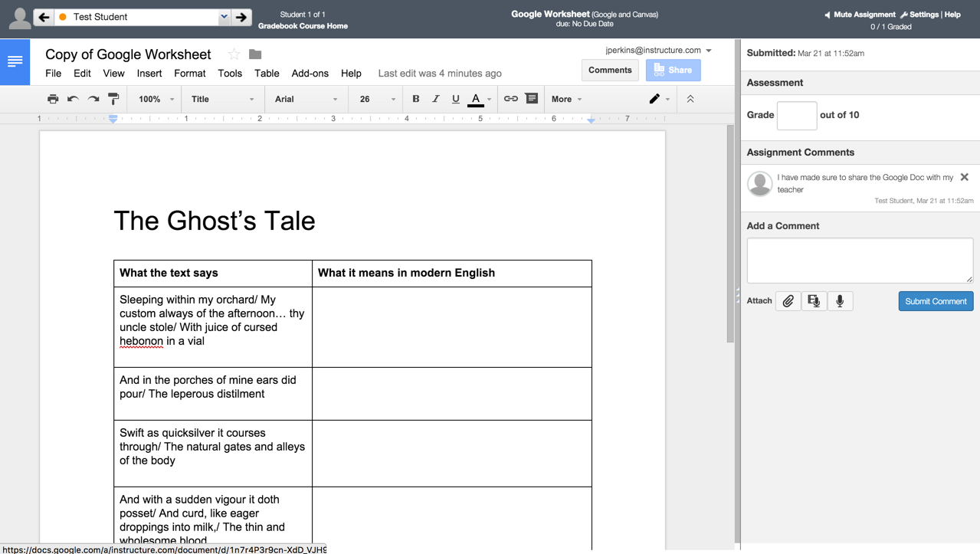
Task: Open the Insert menu
Action: [x=149, y=74]
